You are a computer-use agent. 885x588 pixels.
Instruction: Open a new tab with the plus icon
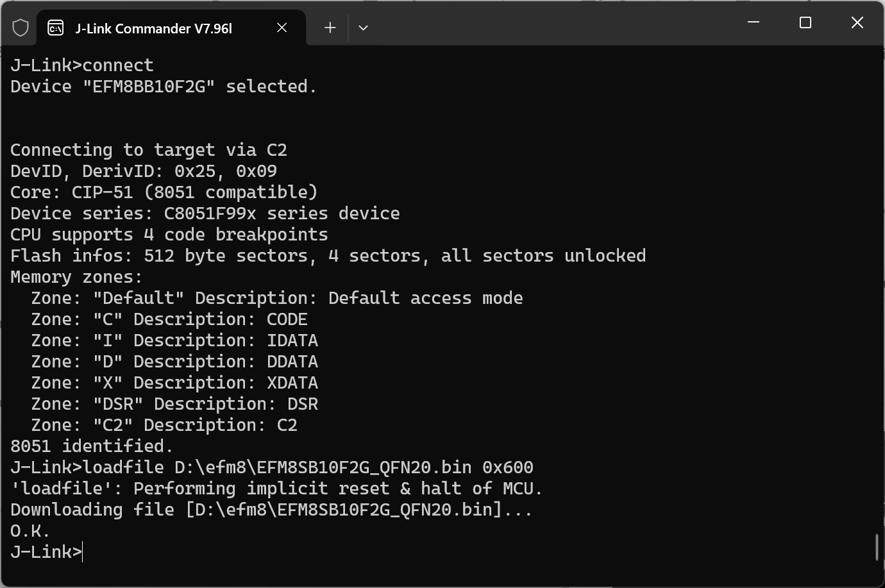[x=330, y=28]
